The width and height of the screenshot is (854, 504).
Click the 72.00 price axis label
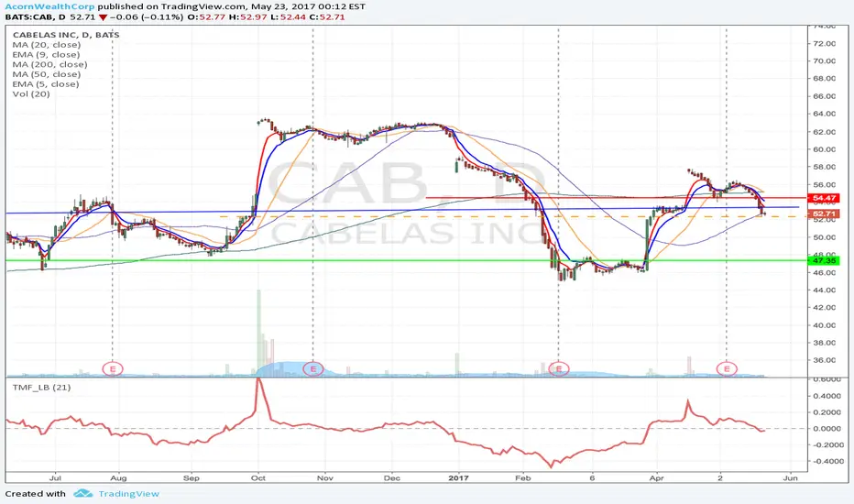[x=824, y=44]
